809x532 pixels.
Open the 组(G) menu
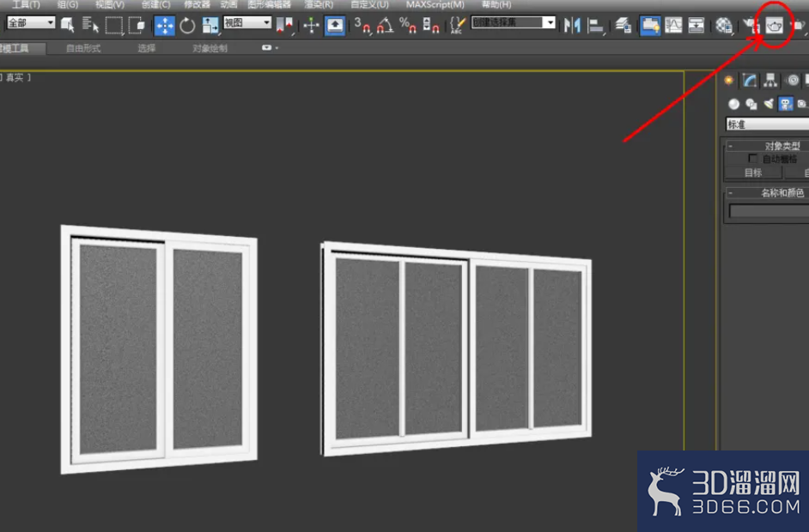68,4
